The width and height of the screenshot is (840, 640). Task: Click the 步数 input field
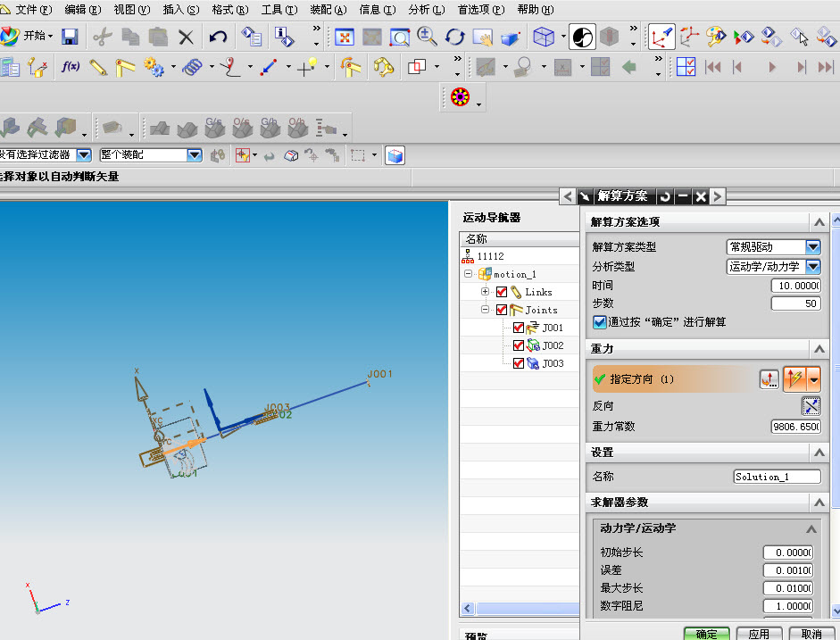tap(795, 303)
